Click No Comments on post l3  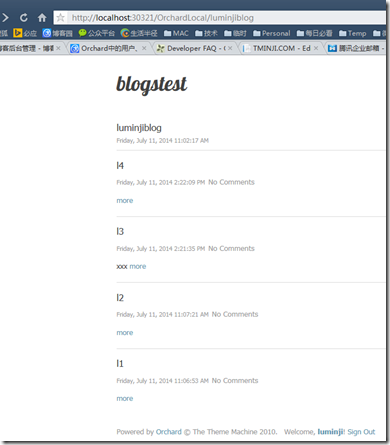click(231, 248)
